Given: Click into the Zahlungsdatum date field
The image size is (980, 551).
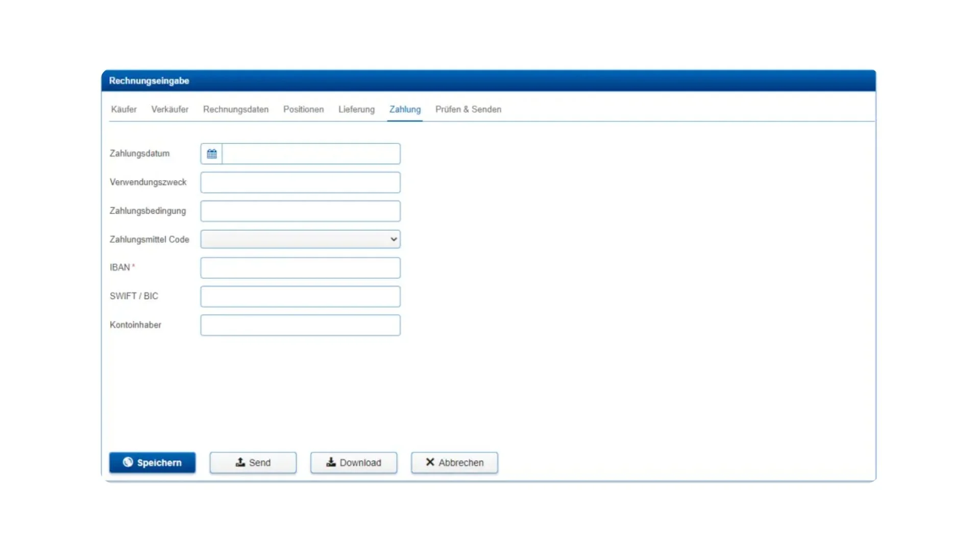Looking at the screenshot, I should click(311, 154).
